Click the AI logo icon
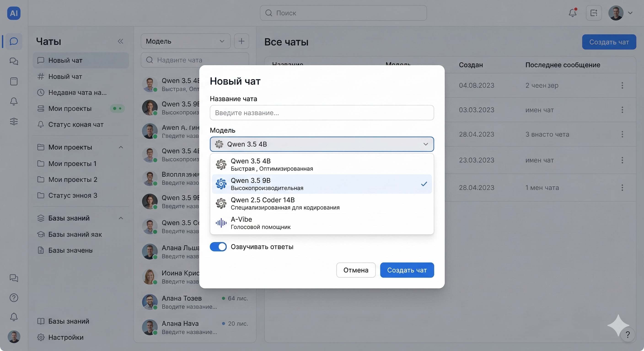 click(x=14, y=13)
